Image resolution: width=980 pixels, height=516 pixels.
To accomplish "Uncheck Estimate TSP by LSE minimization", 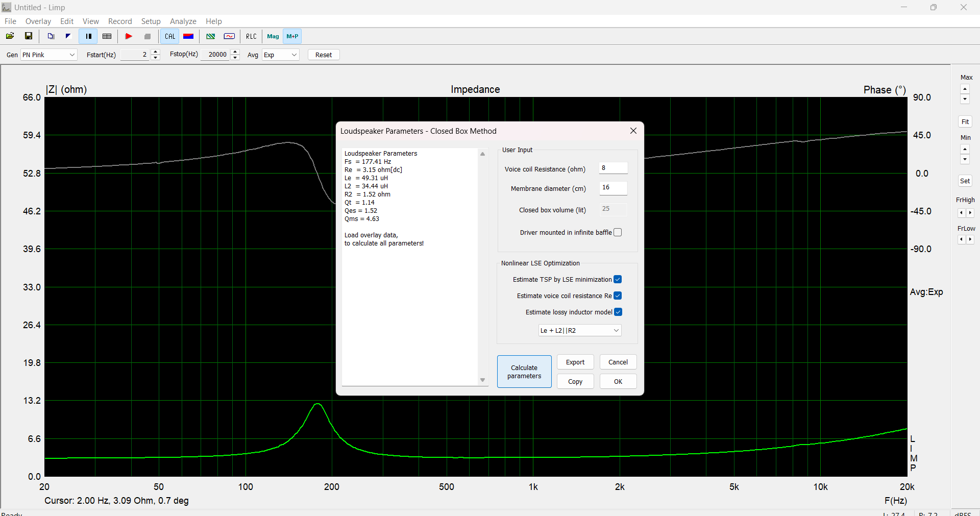I will [618, 279].
